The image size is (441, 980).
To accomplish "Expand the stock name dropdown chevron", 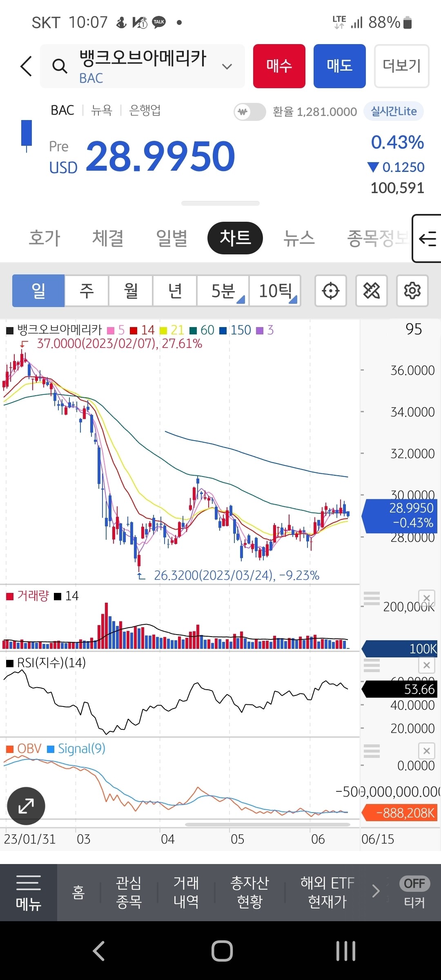I will pos(227,67).
